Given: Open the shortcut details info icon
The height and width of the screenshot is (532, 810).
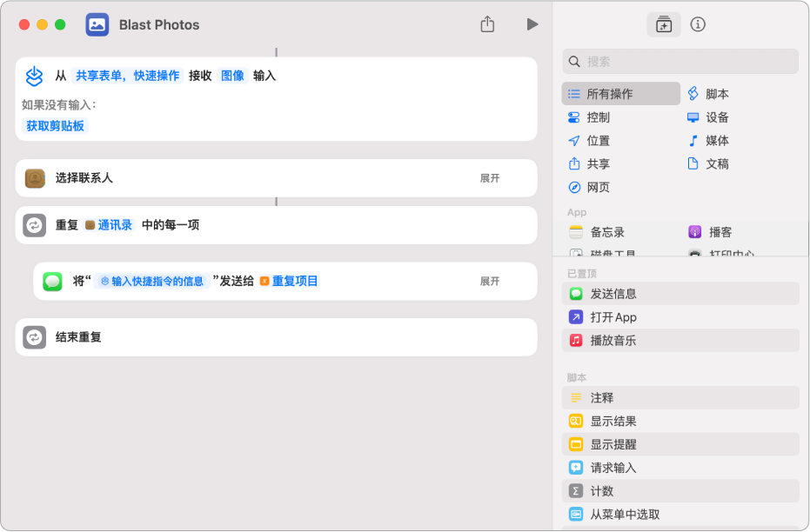Looking at the screenshot, I should 698,24.
